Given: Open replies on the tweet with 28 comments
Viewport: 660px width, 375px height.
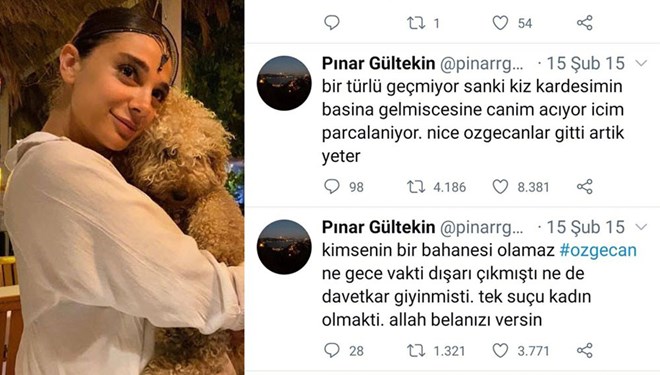Looking at the screenshot, I should click(x=332, y=350).
